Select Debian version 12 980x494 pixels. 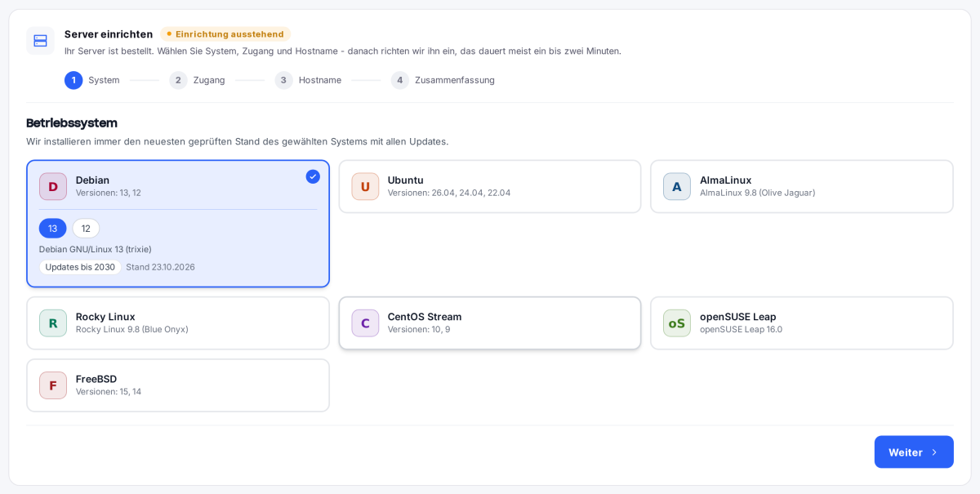pos(86,229)
